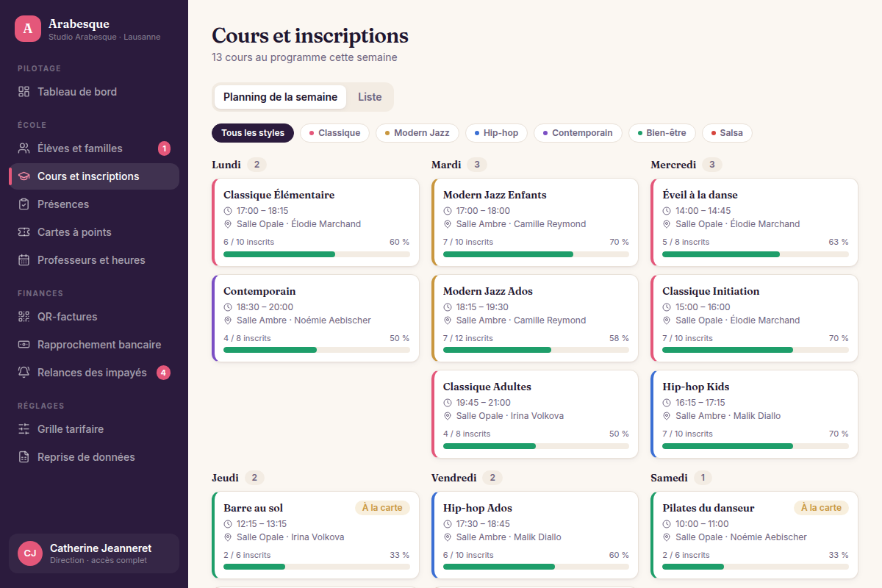Screen dimensions: 882x588
Task: Open Élèves et familles page
Action: tap(94, 148)
